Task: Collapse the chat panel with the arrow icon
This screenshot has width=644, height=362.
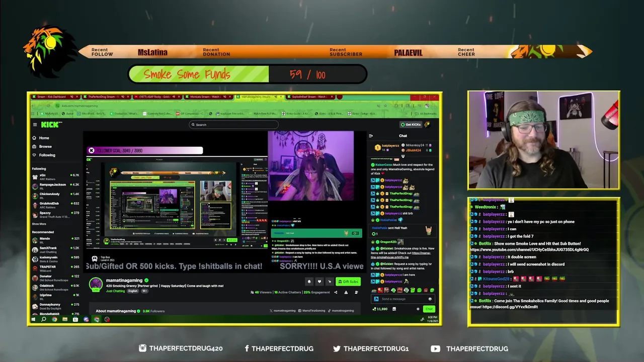Action: [371, 136]
